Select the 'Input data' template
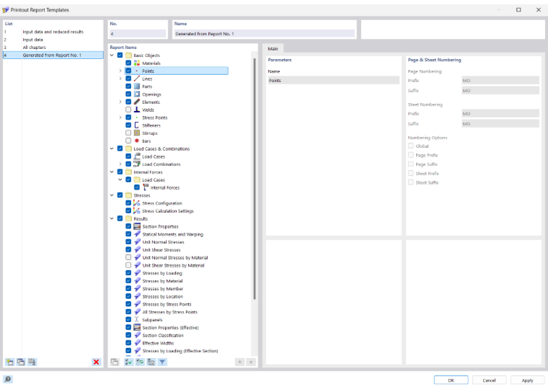The height and width of the screenshot is (392, 548). (53, 40)
